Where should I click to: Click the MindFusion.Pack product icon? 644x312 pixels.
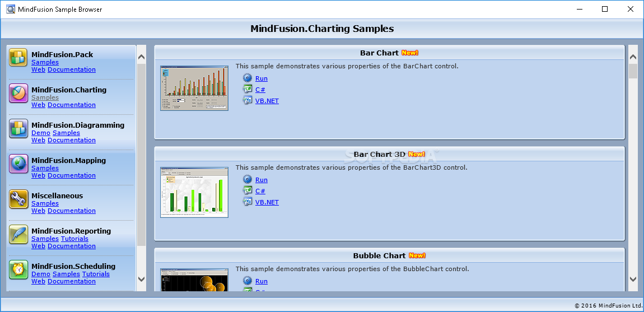point(18,58)
